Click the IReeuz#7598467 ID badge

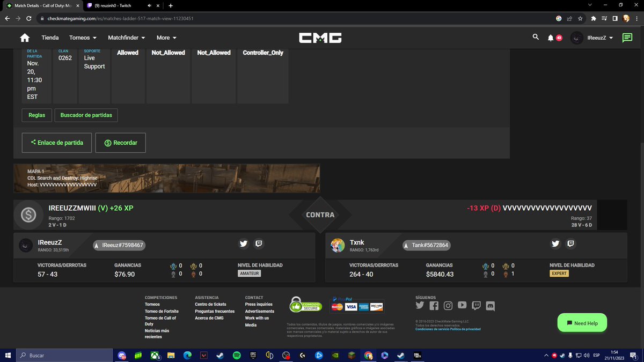119,245
